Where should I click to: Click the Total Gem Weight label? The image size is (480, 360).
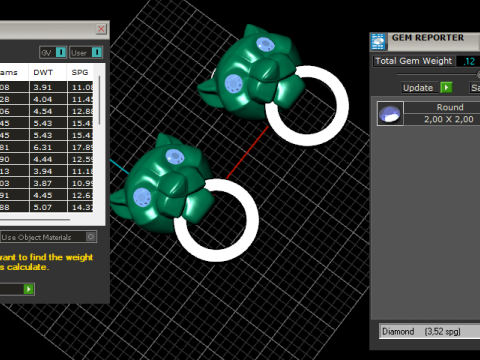tap(413, 61)
